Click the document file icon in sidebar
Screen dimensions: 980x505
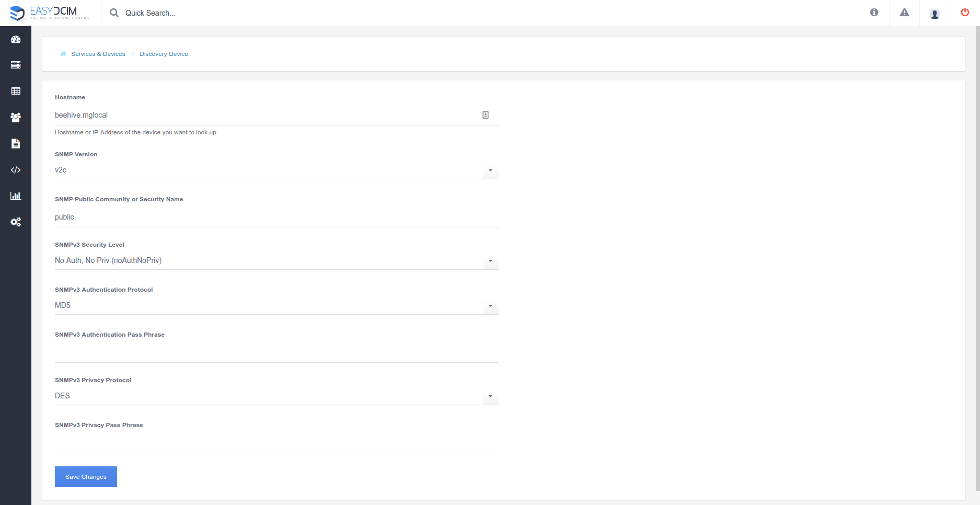[x=16, y=144]
